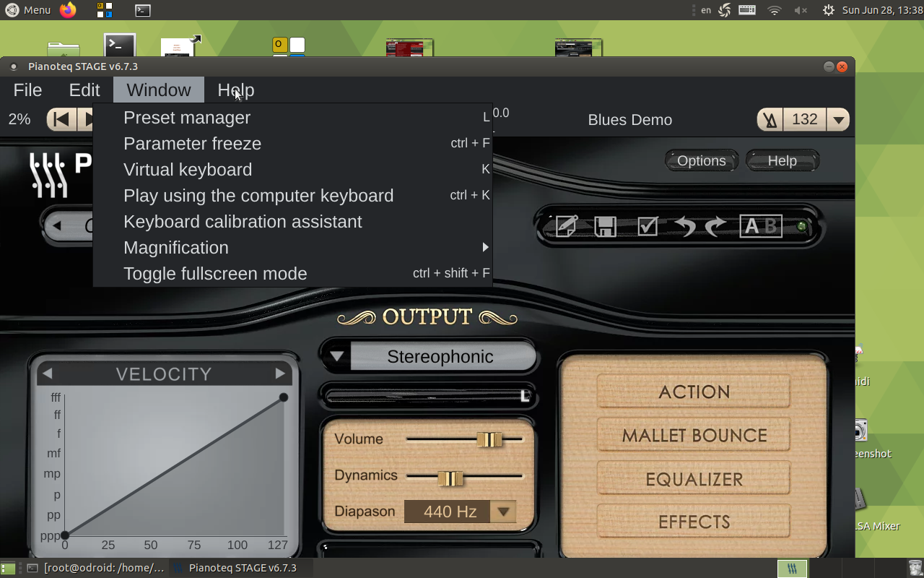This screenshot has width=924, height=578.
Task: Open the EQUALIZER panel
Action: [x=694, y=478]
